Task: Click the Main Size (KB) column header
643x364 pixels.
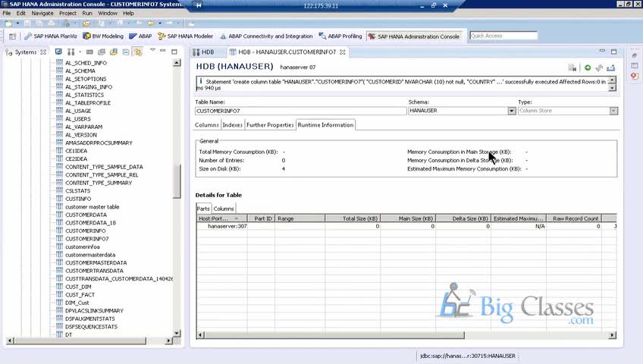Action: pyautogui.click(x=408, y=218)
